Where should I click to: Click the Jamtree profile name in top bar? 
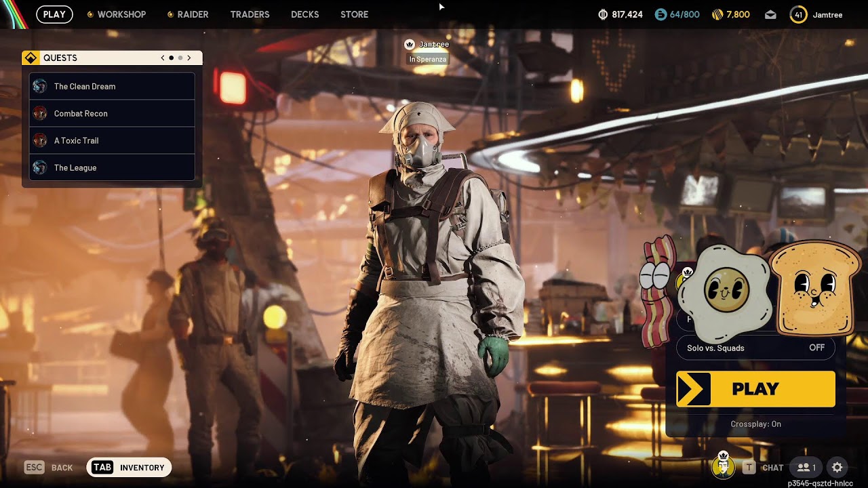coord(827,15)
